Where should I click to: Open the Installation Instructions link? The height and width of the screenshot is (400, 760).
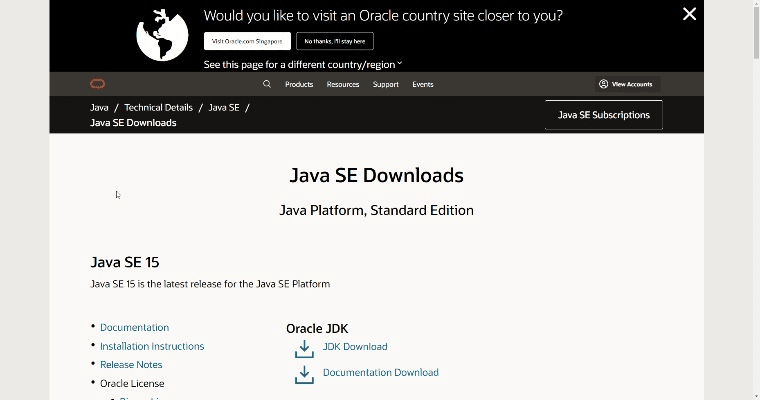pos(152,346)
